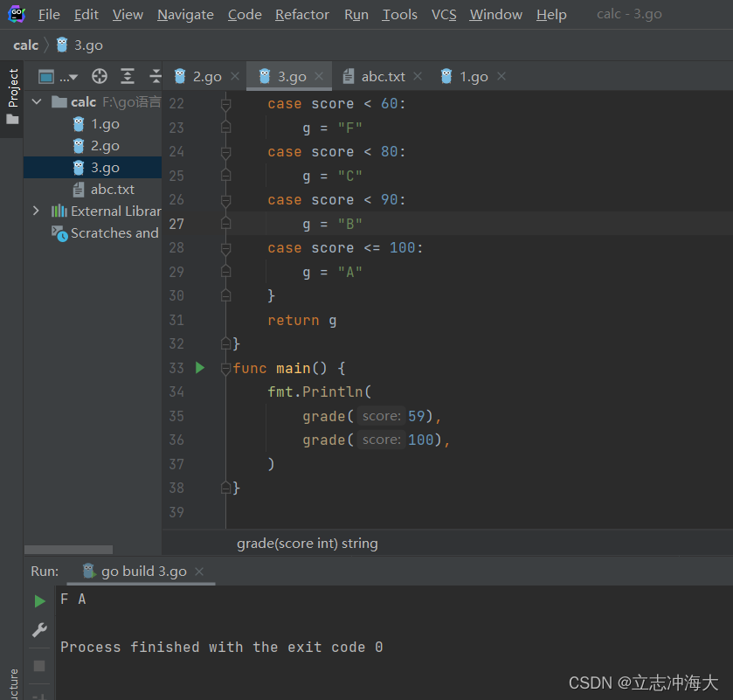Click the calc breadcrumb link
This screenshot has width=733, height=700.
[25, 45]
